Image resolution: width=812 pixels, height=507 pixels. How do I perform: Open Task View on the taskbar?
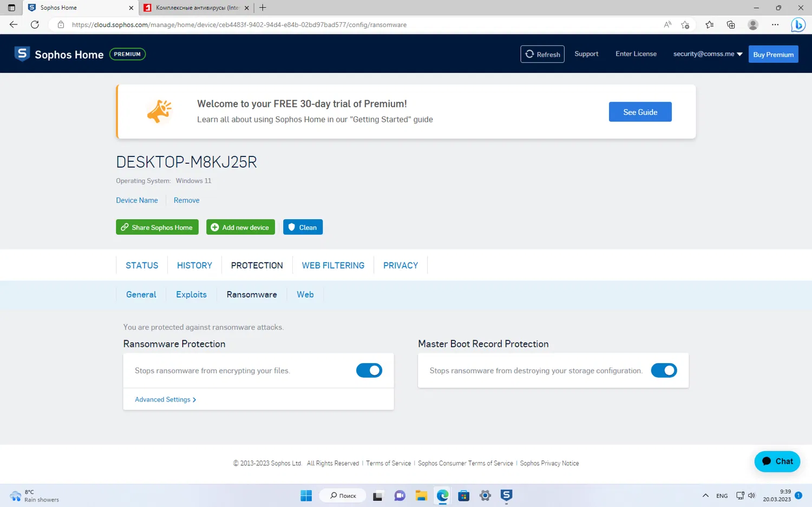tap(378, 496)
